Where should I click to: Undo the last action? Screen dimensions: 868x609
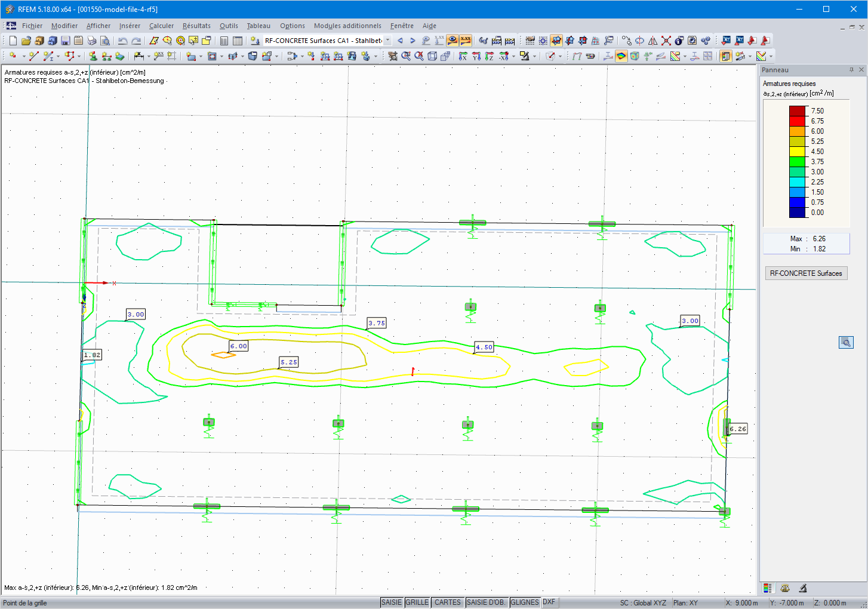[x=123, y=41]
